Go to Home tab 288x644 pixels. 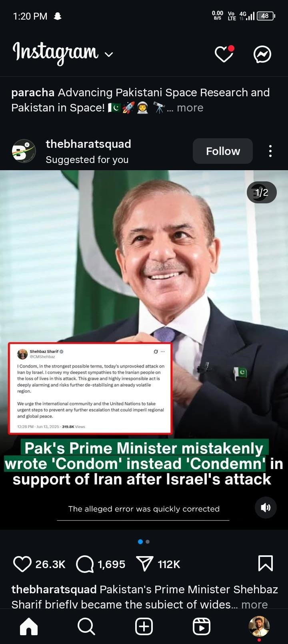point(29,626)
